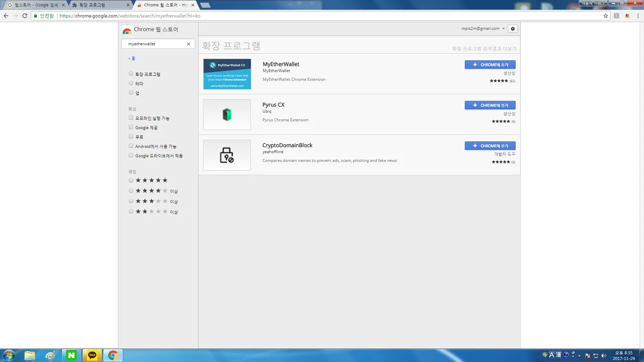Click Chrome icon in taskbar
644x362 pixels.
113,355
